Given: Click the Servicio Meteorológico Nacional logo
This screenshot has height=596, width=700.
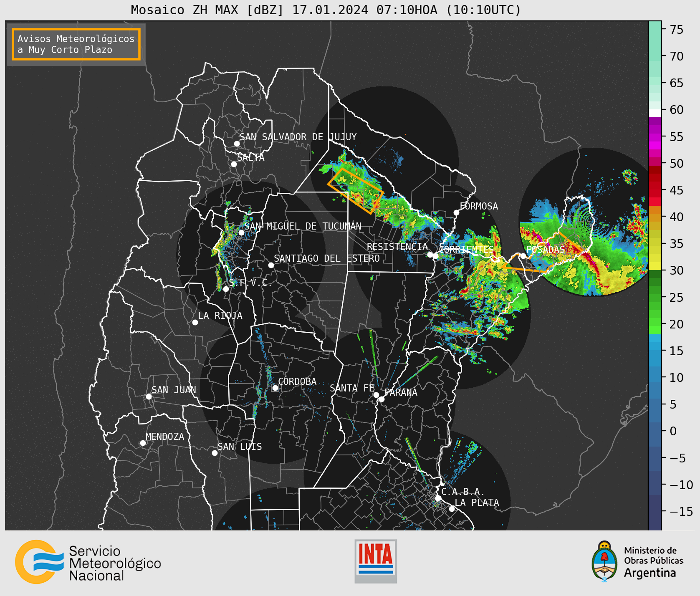Looking at the screenshot, I should (x=88, y=562).
